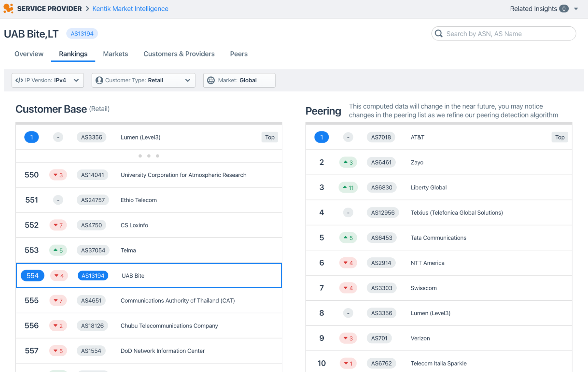Click the down-4 badge in UAB Bite row

tap(59, 276)
